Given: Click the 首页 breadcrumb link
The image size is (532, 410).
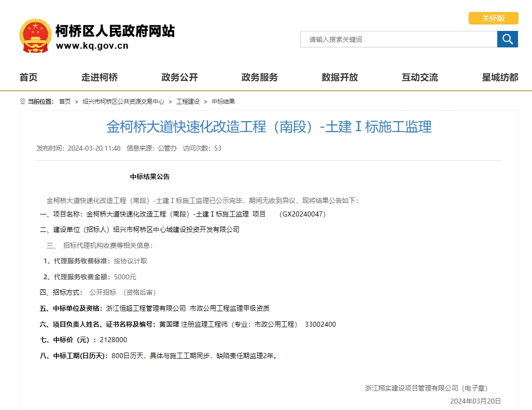Looking at the screenshot, I should click(65, 101).
